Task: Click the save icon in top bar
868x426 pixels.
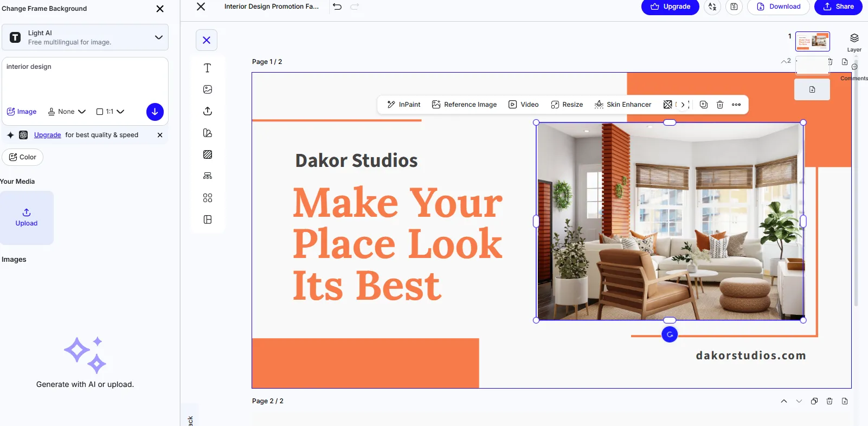Action: (734, 7)
